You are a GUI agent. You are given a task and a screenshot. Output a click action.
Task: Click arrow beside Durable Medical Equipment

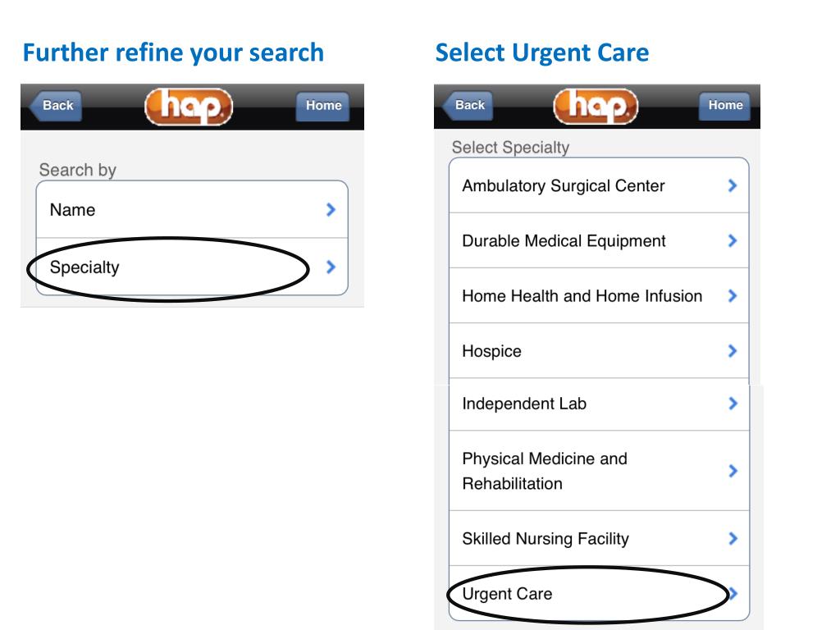(733, 240)
